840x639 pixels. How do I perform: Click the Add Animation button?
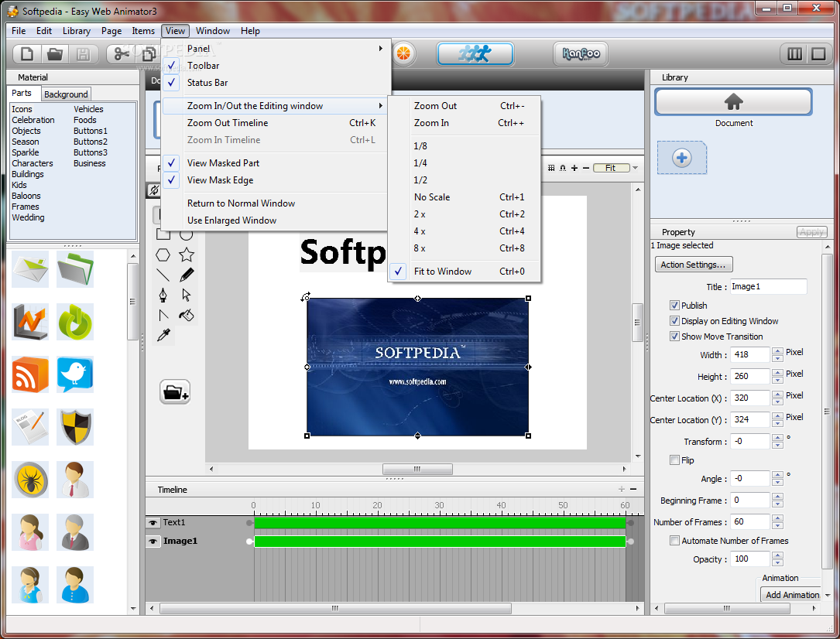[x=791, y=595]
